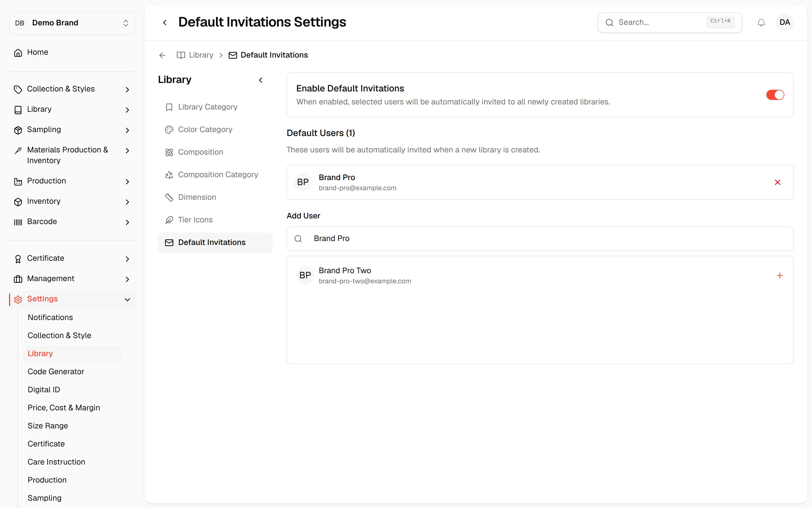Open Notifications under Settings
Screen dimensions: 812x508
pyautogui.click(x=50, y=317)
